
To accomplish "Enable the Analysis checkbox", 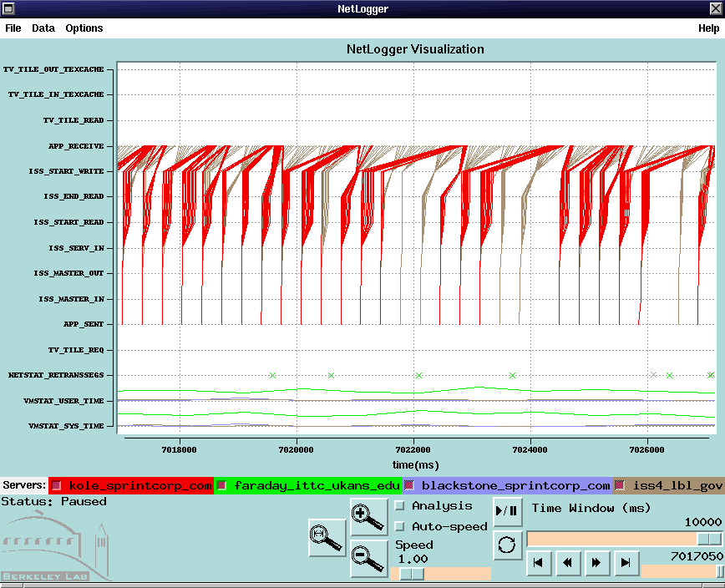I will (x=399, y=505).
